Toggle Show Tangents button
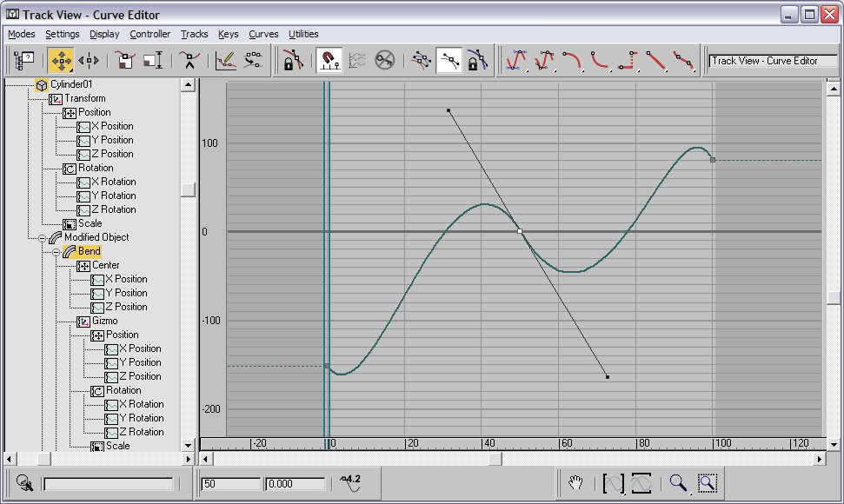 (449, 60)
